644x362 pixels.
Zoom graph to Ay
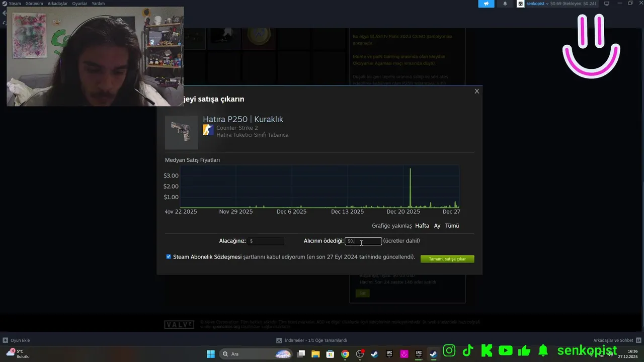(x=437, y=226)
